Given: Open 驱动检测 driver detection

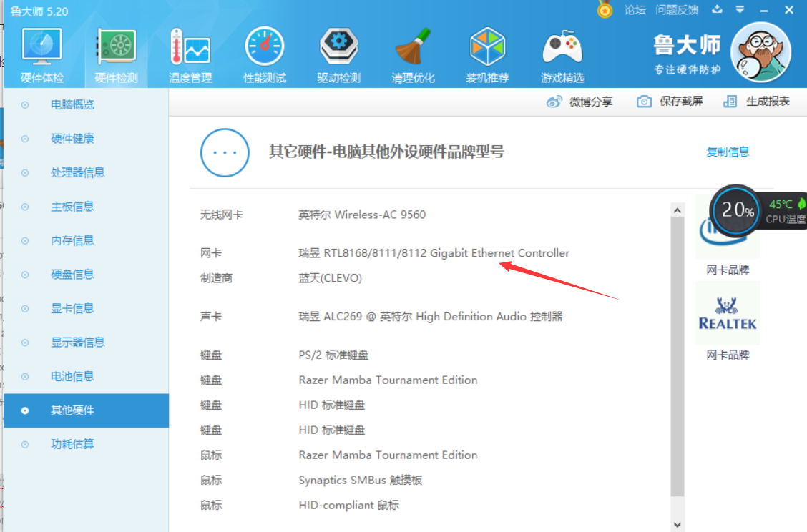Looking at the screenshot, I should [338, 55].
